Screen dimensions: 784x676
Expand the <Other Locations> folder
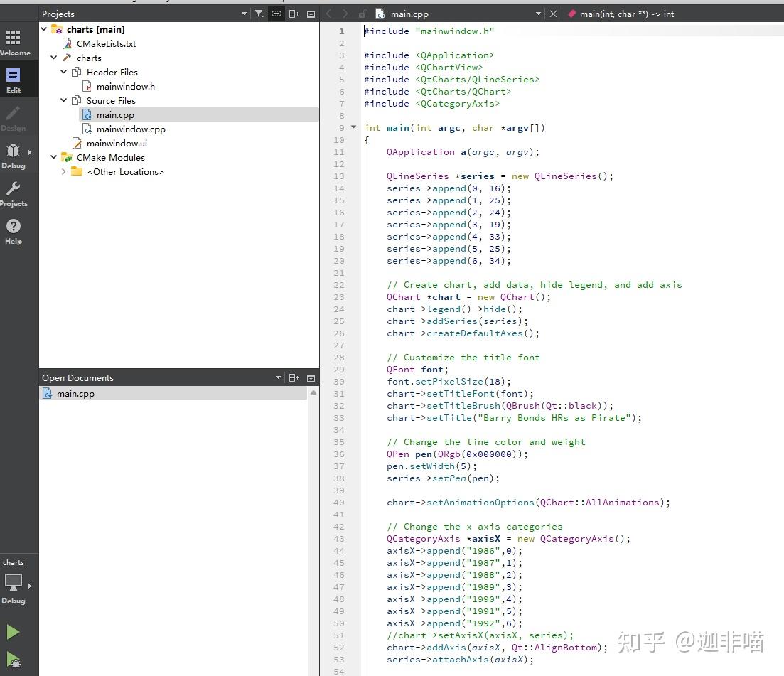[x=63, y=171]
